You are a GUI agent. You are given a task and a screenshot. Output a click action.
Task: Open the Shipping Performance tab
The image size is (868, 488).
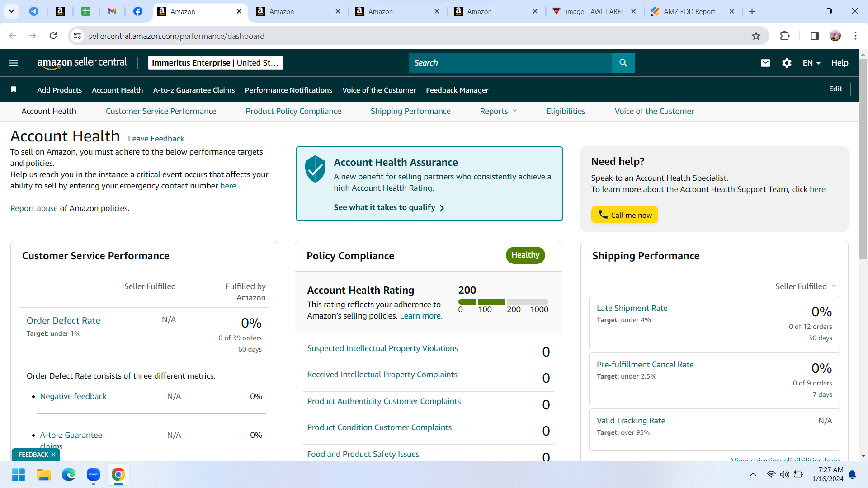[410, 111]
